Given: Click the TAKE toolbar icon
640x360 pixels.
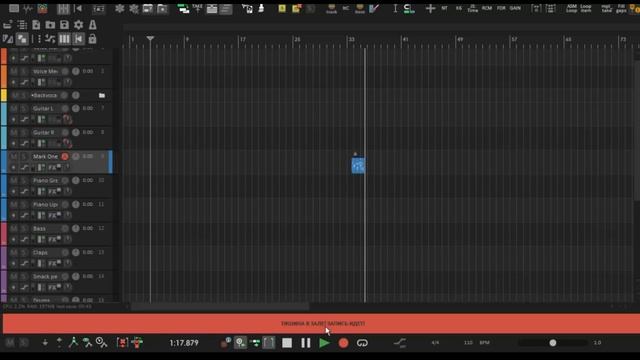Looking at the screenshot, I should tap(198, 8).
